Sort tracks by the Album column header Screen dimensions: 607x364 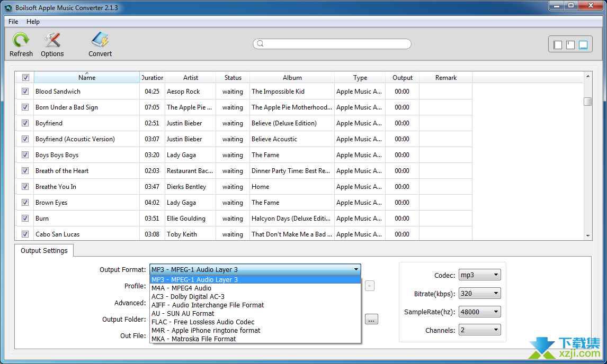tap(292, 77)
